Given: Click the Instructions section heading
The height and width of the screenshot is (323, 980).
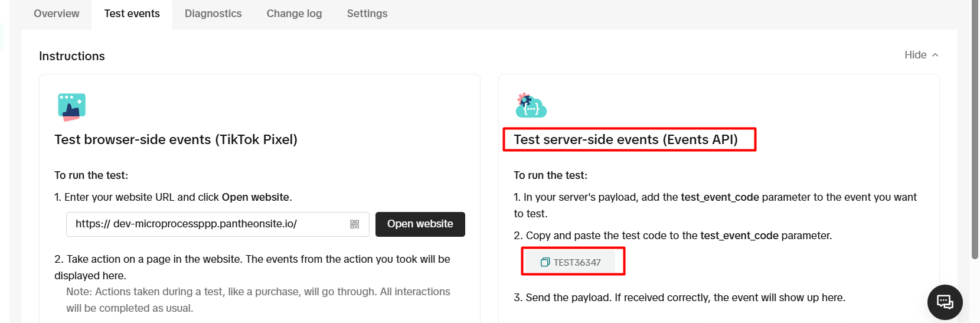Looking at the screenshot, I should point(72,56).
